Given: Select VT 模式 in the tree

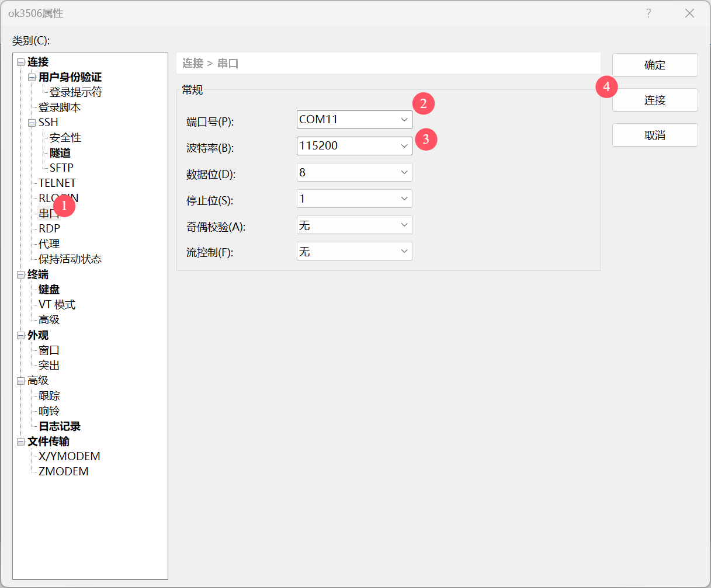Looking at the screenshot, I should click(57, 305).
